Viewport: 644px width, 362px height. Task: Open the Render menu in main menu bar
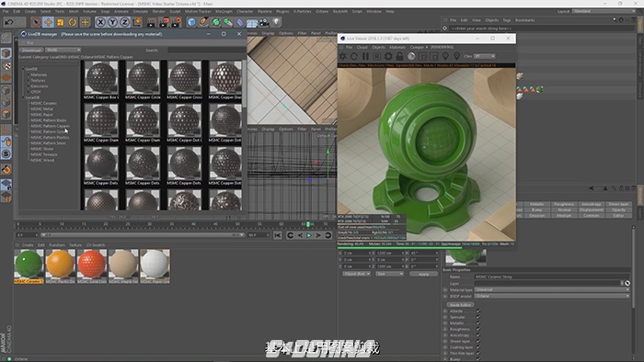point(158,11)
